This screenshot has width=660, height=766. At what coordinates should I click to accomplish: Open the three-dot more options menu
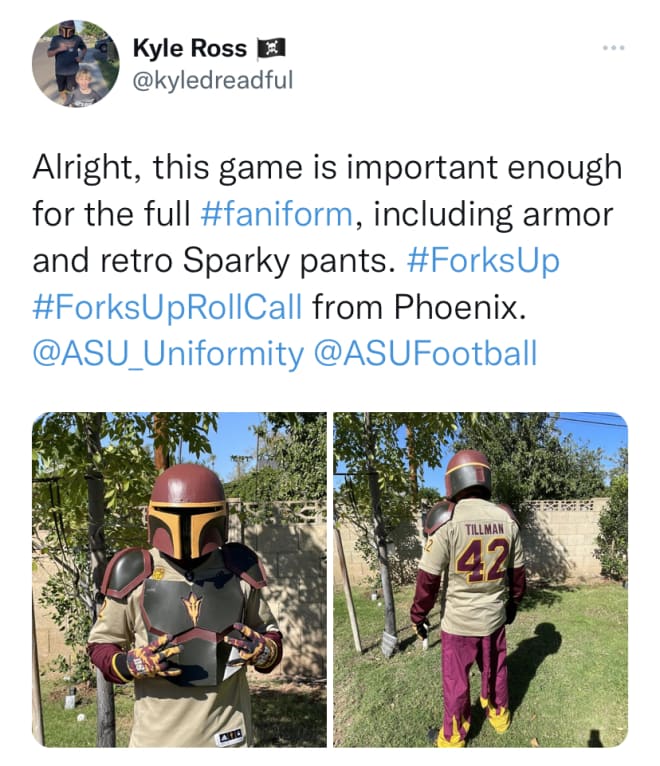(x=614, y=48)
